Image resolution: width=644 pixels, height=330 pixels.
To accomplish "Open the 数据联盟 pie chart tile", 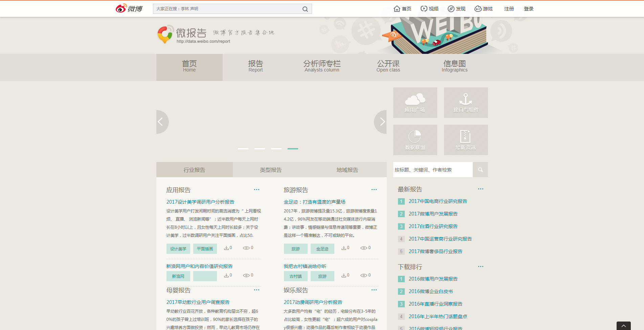I will [x=415, y=140].
